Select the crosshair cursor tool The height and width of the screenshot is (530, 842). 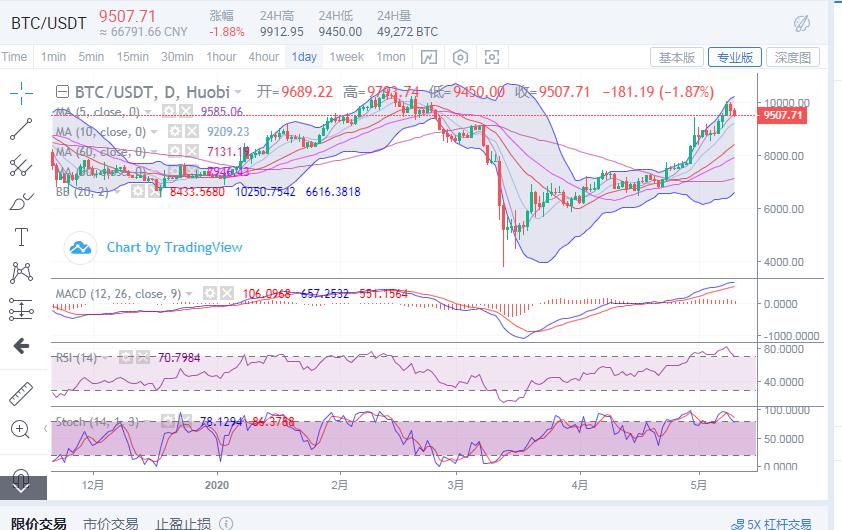click(x=21, y=93)
